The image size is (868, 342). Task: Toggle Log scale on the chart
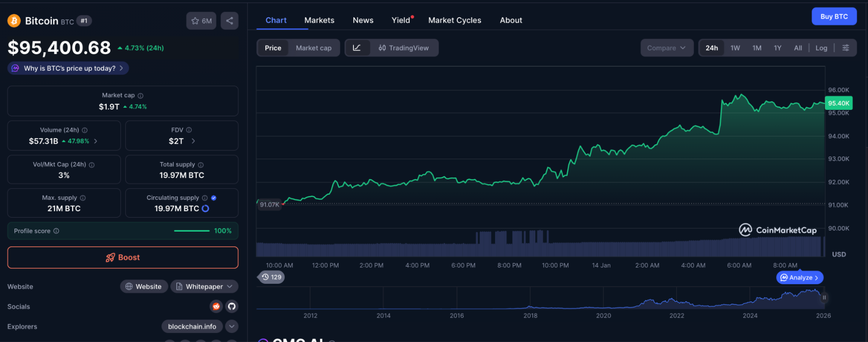tap(821, 48)
